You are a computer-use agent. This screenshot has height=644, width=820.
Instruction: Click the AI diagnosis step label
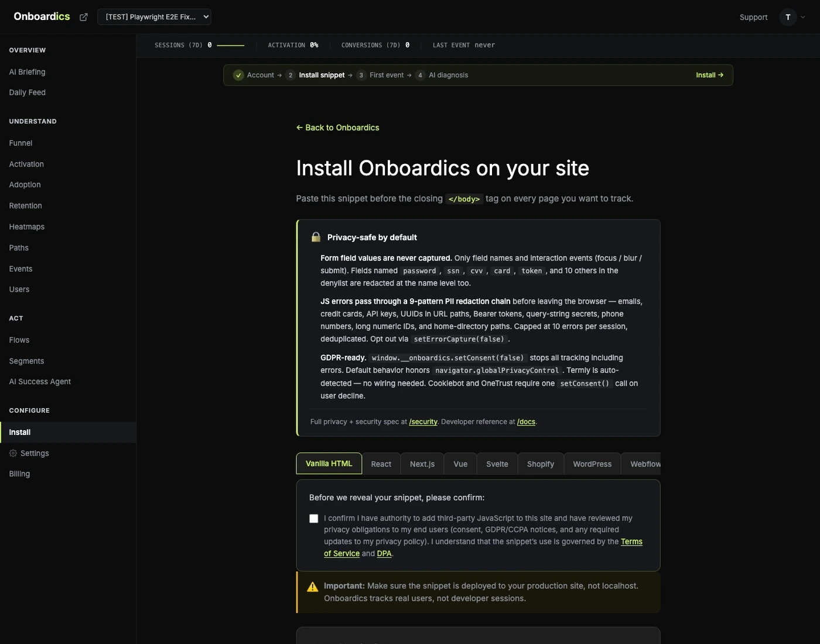[448, 75]
